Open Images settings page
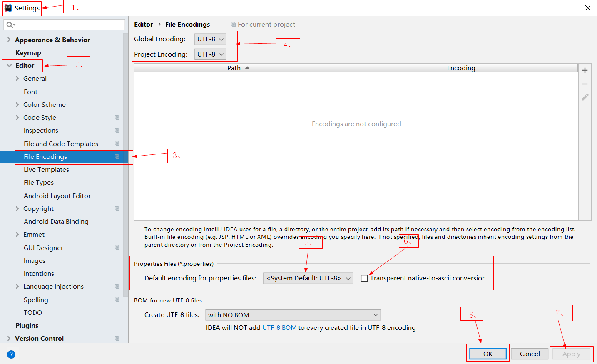This screenshot has height=364, width=597. tap(35, 261)
